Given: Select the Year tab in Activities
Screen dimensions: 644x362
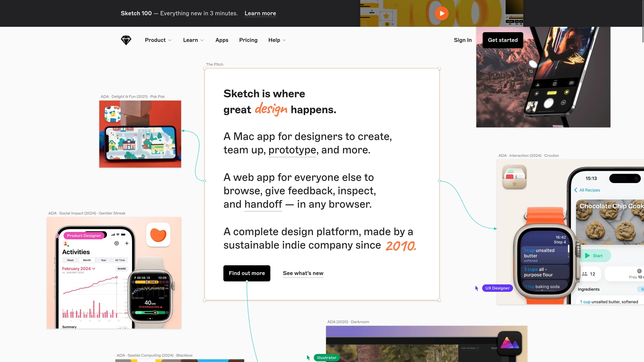Looking at the screenshot, I should pos(103,260).
